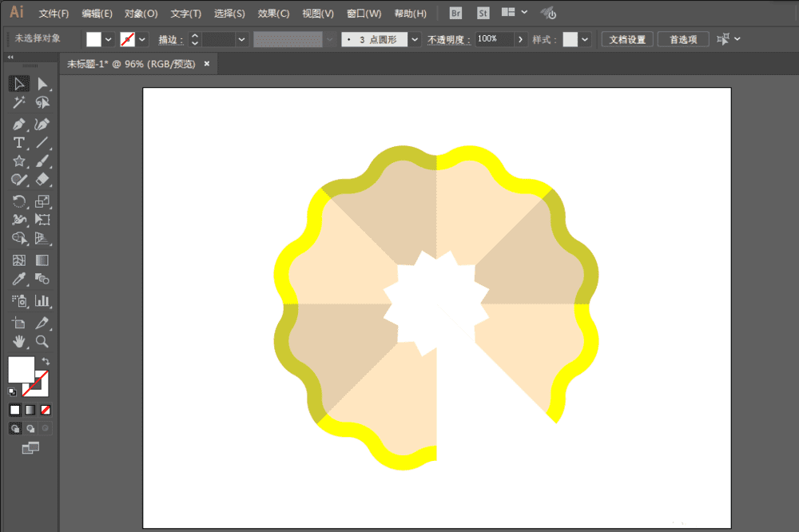Select the Pen tool
This screenshot has height=532, width=799.
pyautogui.click(x=18, y=124)
